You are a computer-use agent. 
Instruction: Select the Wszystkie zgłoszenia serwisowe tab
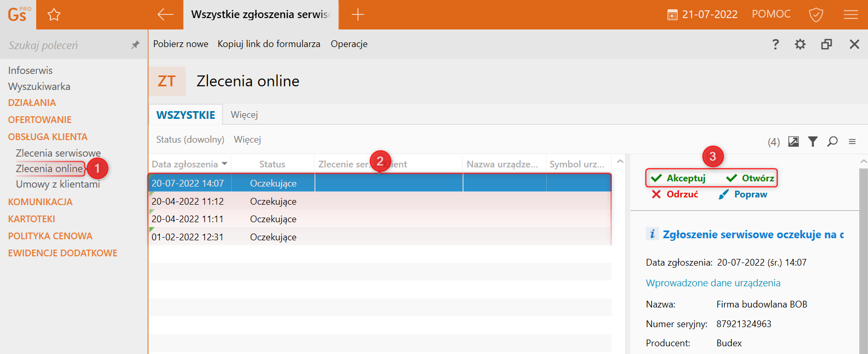tap(261, 14)
